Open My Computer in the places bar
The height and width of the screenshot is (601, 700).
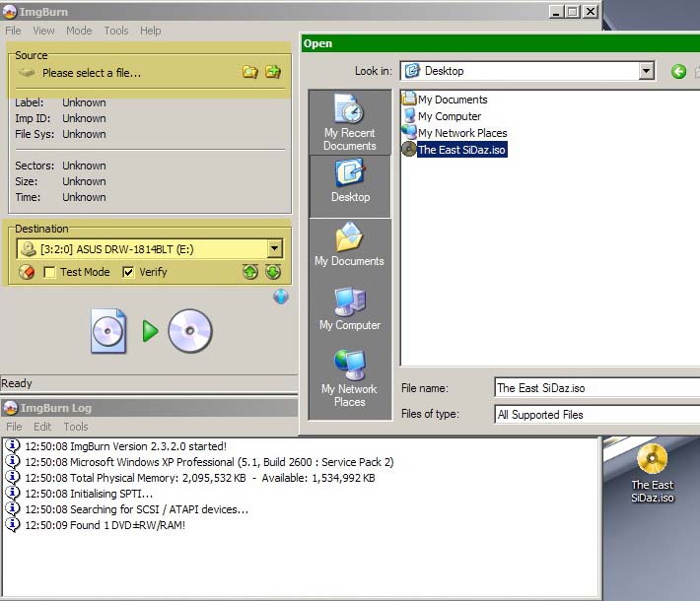350,308
